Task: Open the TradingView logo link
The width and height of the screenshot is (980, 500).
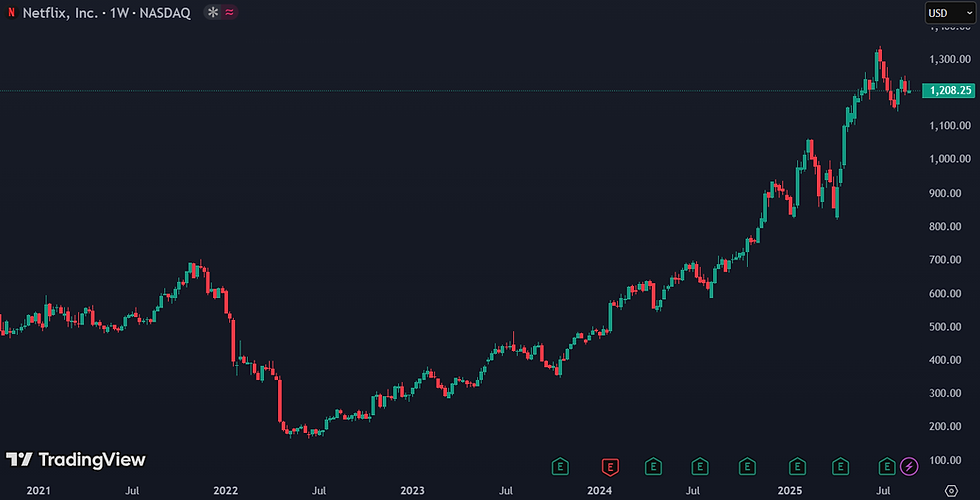Action: point(76,460)
